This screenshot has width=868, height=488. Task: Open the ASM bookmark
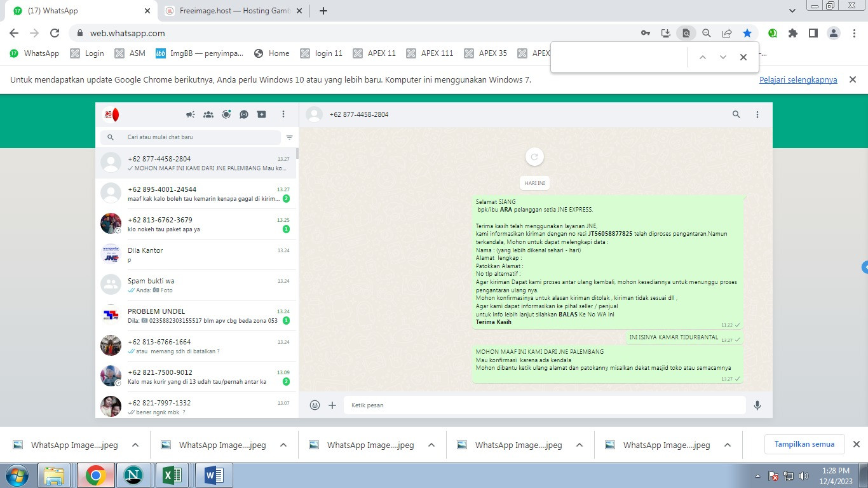click(x=130, y=53)
